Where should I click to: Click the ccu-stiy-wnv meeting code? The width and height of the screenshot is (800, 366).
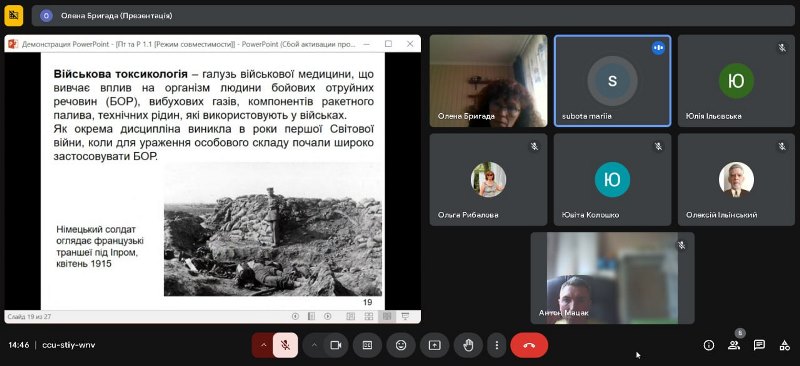68,345
